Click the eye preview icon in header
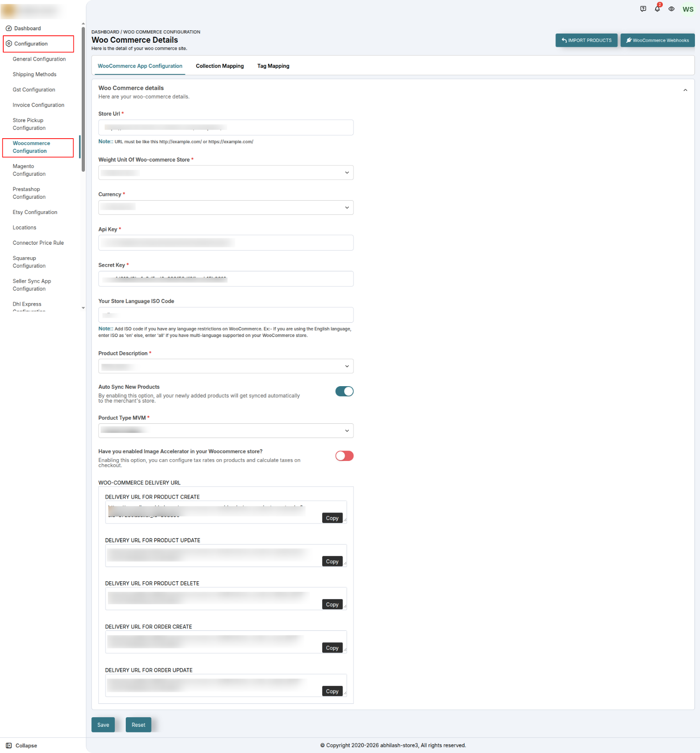This screenshot has width=700, height=753. [672, 9]
